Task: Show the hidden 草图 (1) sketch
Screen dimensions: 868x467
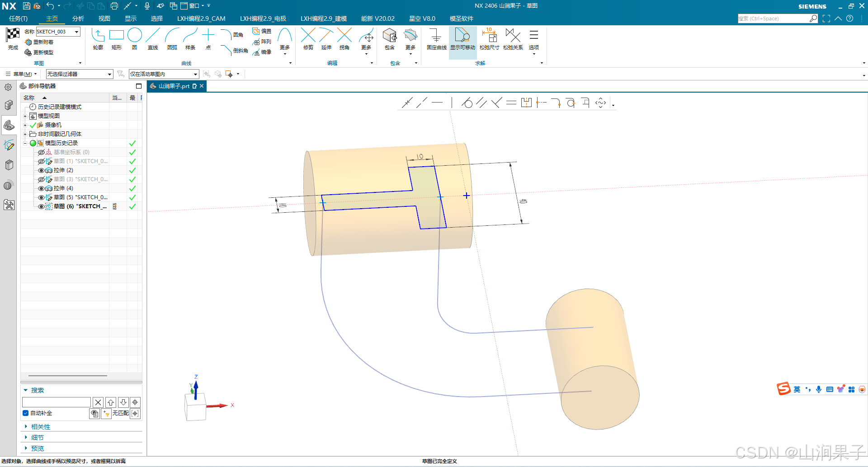Action: point(41,161)
